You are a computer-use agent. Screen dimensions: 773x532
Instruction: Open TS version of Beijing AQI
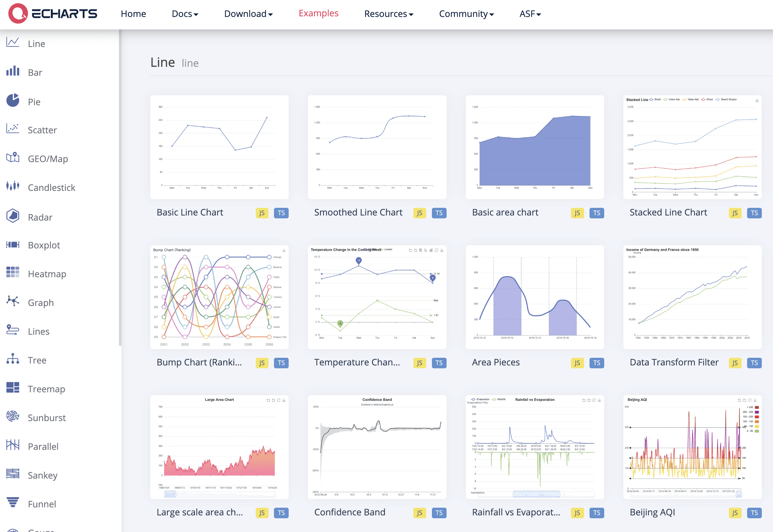tap(754, 513)
